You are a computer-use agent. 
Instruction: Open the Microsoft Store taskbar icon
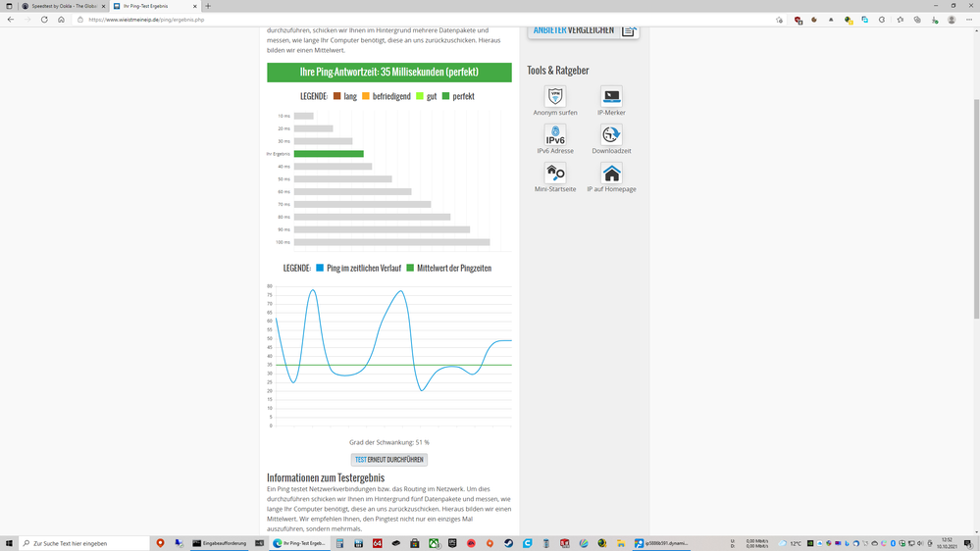pyautogui.click(x=414, y=543)
